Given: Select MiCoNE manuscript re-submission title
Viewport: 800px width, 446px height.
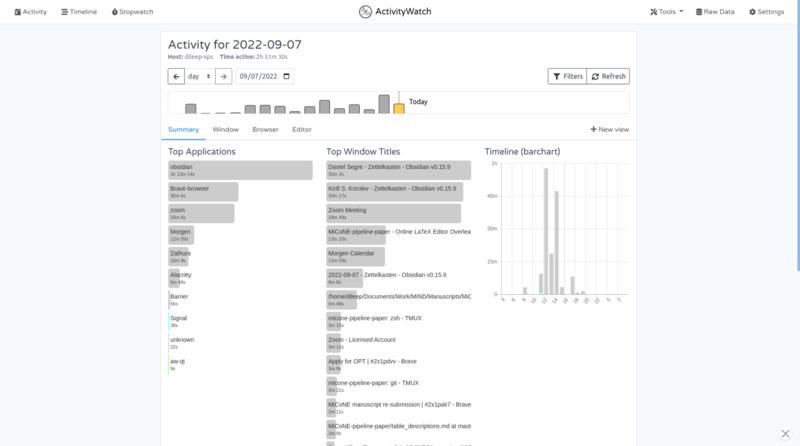Looking at the screenshot, I should [398, 408].
